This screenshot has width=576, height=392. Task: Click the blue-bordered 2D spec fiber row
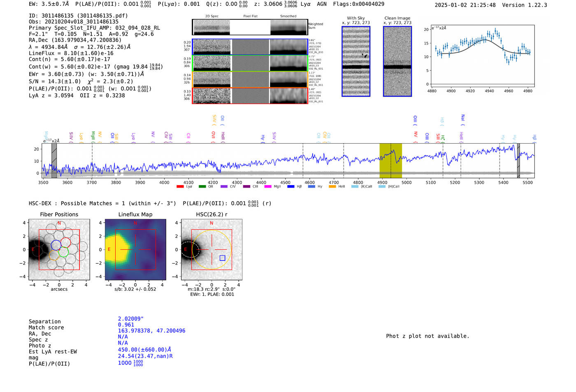pos(250,46)
